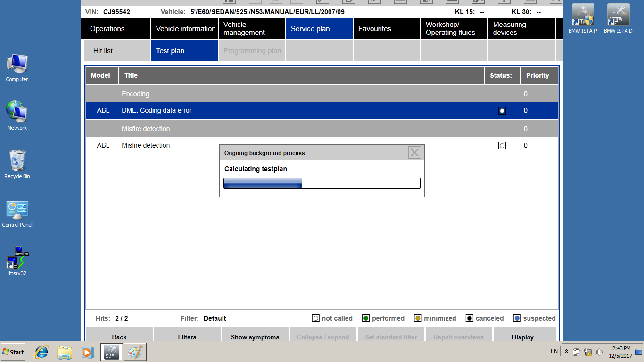Click the Show symptoms button

click(x=255, y=337)
